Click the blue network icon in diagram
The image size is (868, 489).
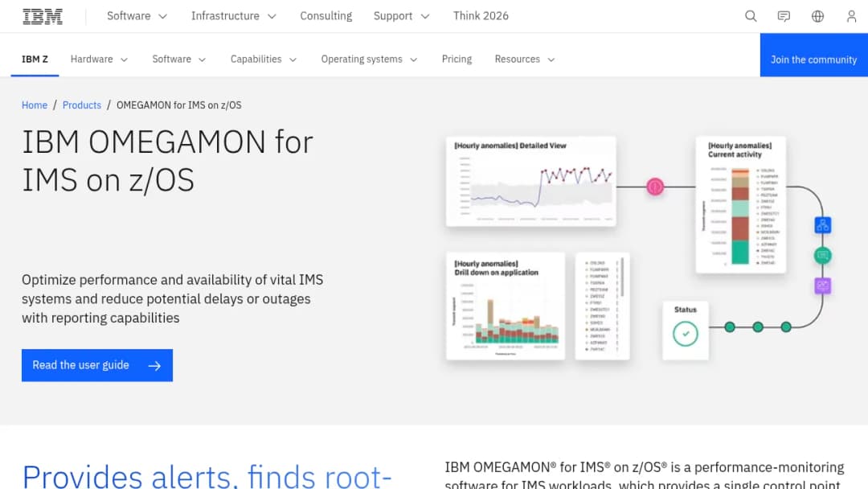click(x=823, y=225)
